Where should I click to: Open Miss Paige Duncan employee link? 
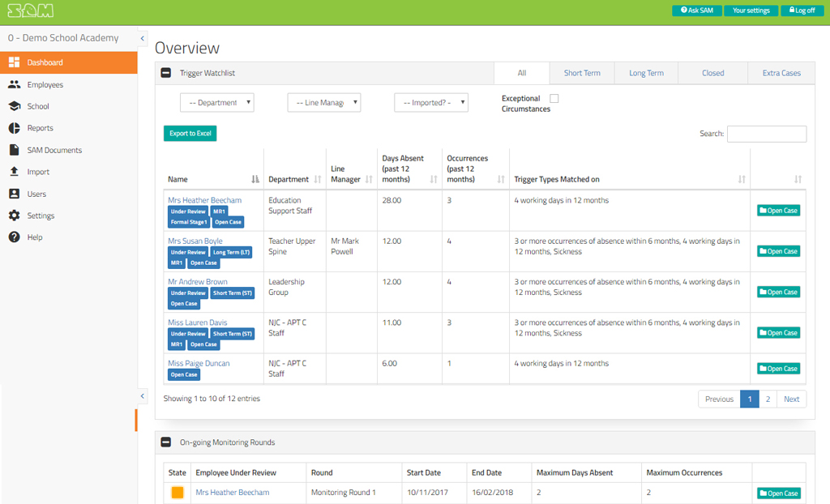(199, 363)
